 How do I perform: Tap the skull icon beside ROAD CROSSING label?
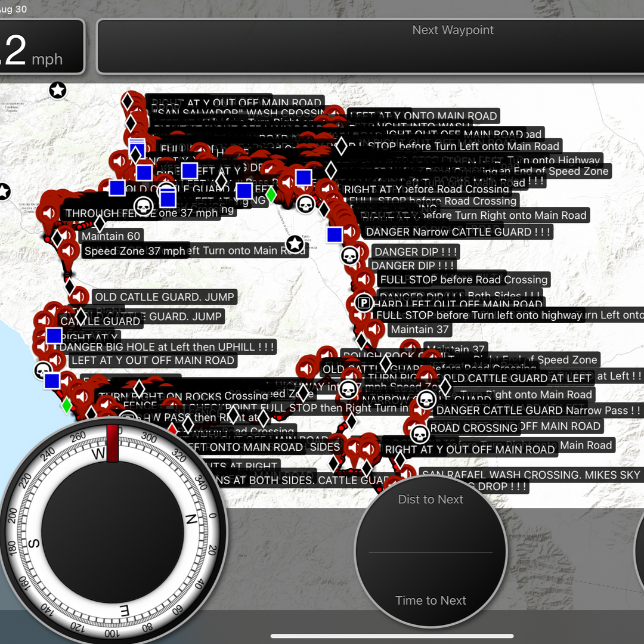[x=420, y=433]
